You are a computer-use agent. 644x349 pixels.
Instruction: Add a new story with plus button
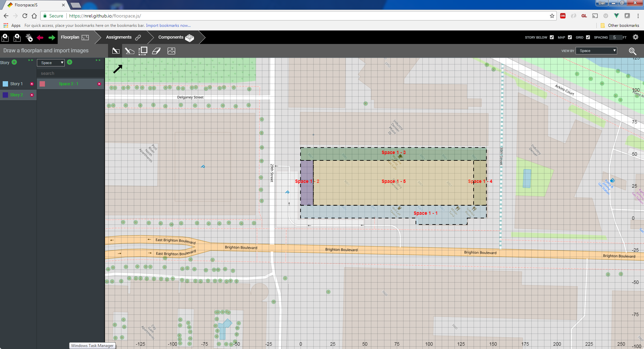click(14, 62)
